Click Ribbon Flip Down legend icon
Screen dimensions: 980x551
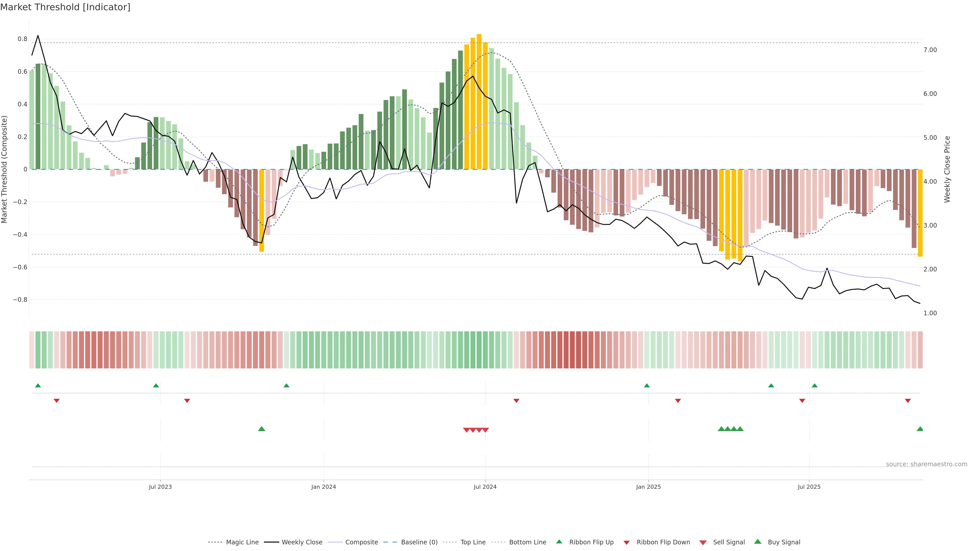[x=627, y=542]
